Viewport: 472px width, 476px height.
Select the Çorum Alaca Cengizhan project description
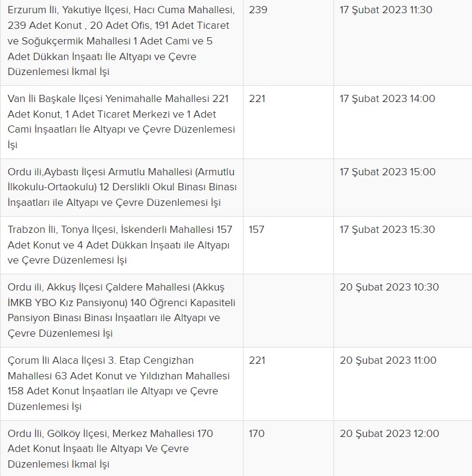(121, 384)
